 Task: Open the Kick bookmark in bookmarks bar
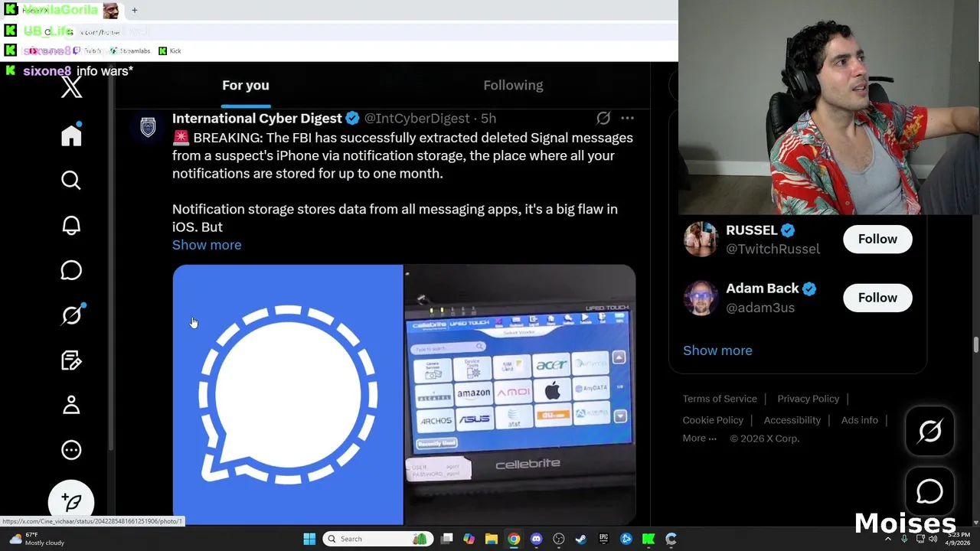[170, 51]
